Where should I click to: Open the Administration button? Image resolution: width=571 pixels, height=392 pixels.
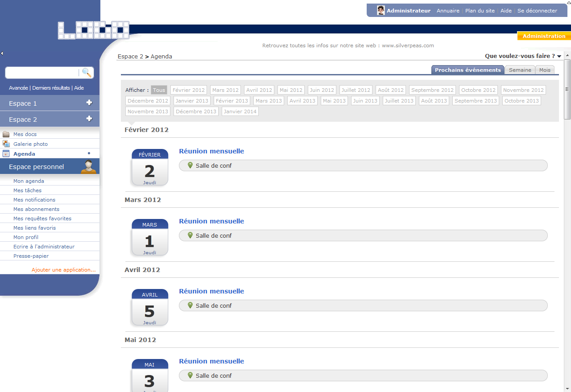click(x=544, y=36)
